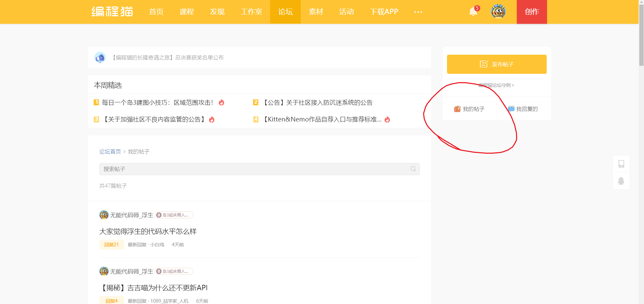This screenshot has height=304, width=644.
Task: Focus the 搜索帖子 search field
Action: click(259, 169)
